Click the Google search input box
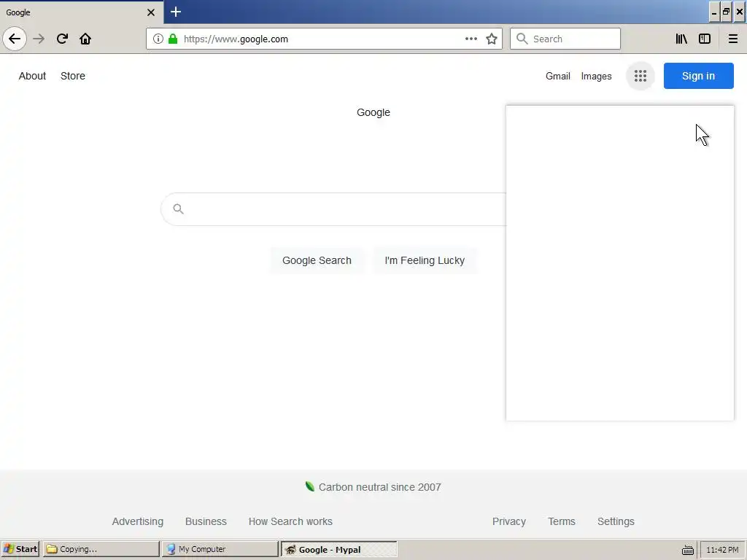 (x=333, y=209)
